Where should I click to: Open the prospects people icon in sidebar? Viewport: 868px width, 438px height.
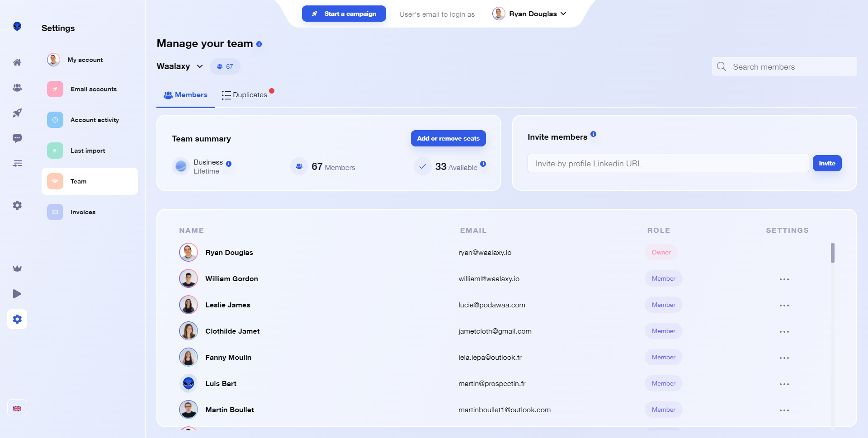coord(17,88)
